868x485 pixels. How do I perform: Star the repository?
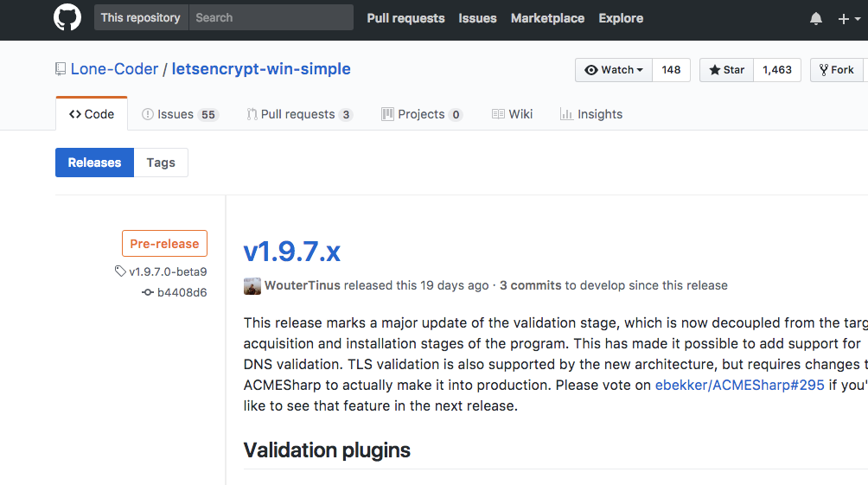point(726,70)
